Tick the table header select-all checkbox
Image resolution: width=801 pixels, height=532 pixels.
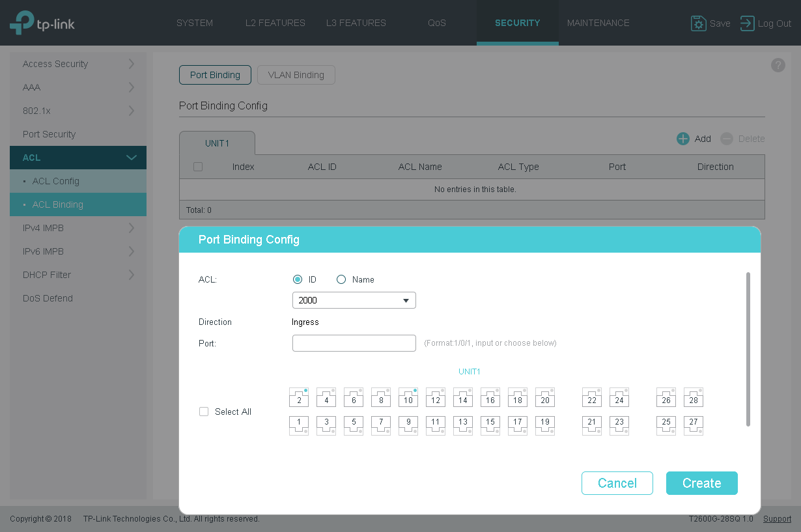pos(198,167)
